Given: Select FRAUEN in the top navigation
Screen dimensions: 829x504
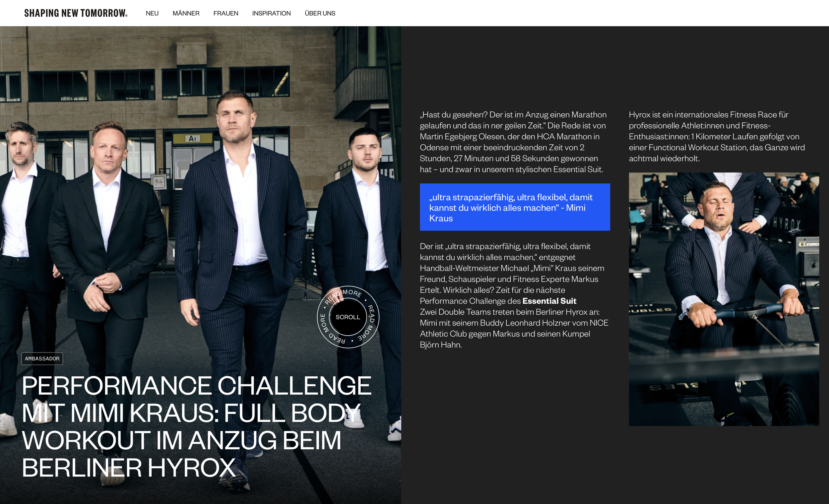Looking at the screenshot, I should pyautogui.click(x=225, y=14).
